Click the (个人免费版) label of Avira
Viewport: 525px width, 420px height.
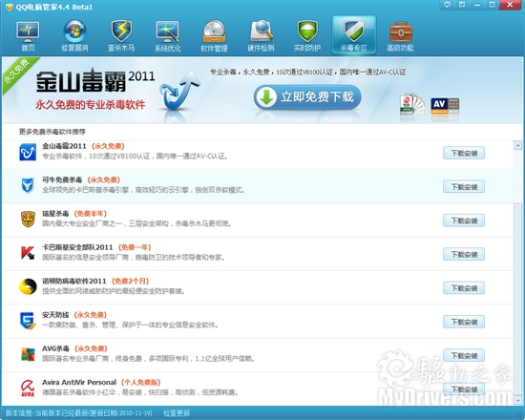point(140,382)
